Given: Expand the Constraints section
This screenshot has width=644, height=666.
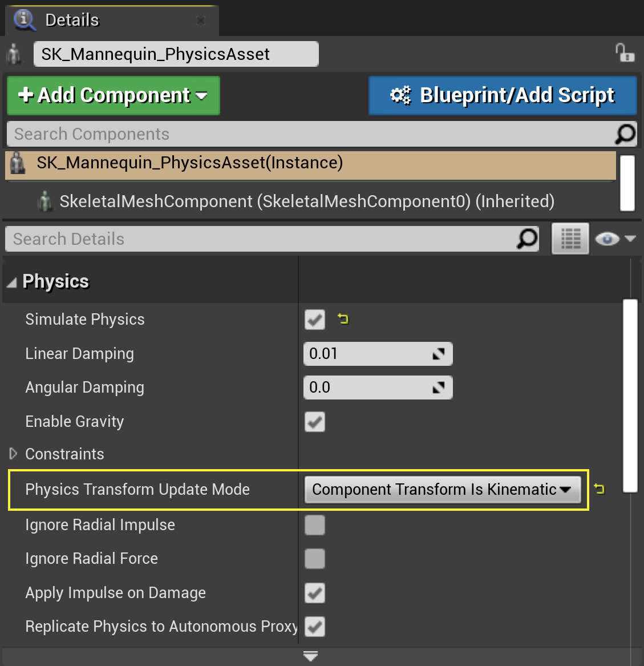Looking at the screenshot, I should click(x=13, y=454).
